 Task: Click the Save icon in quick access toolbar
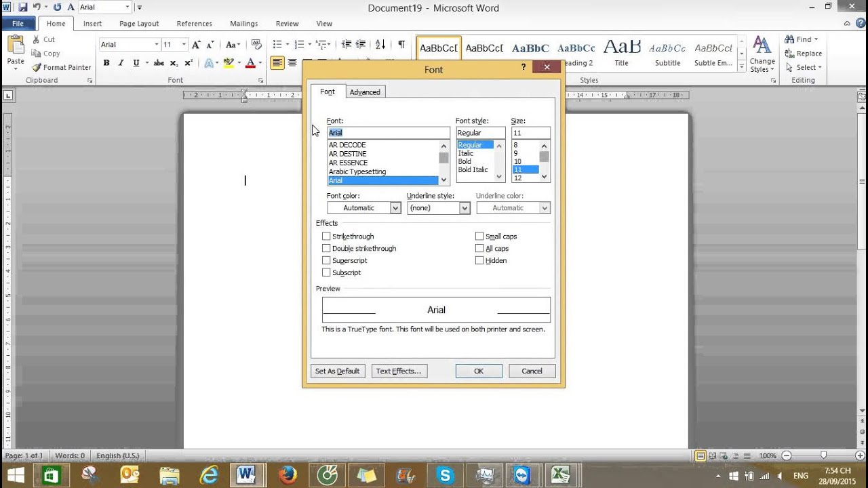click(23, 7)
